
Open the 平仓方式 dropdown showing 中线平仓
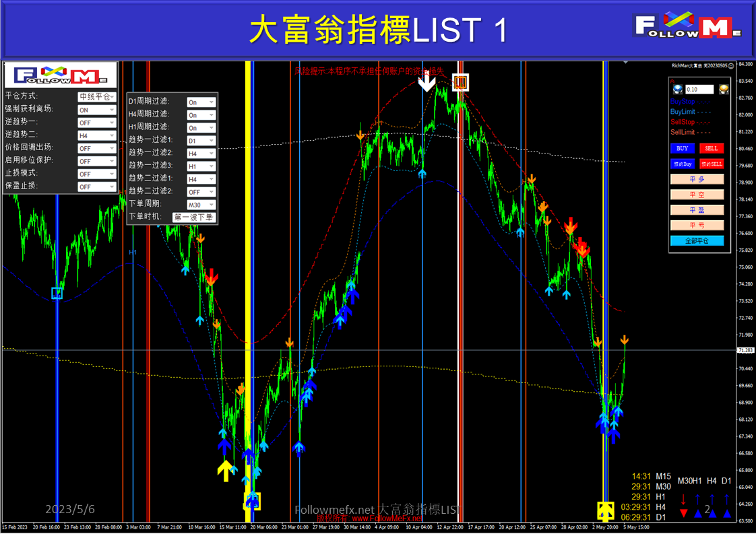[96, 96]
